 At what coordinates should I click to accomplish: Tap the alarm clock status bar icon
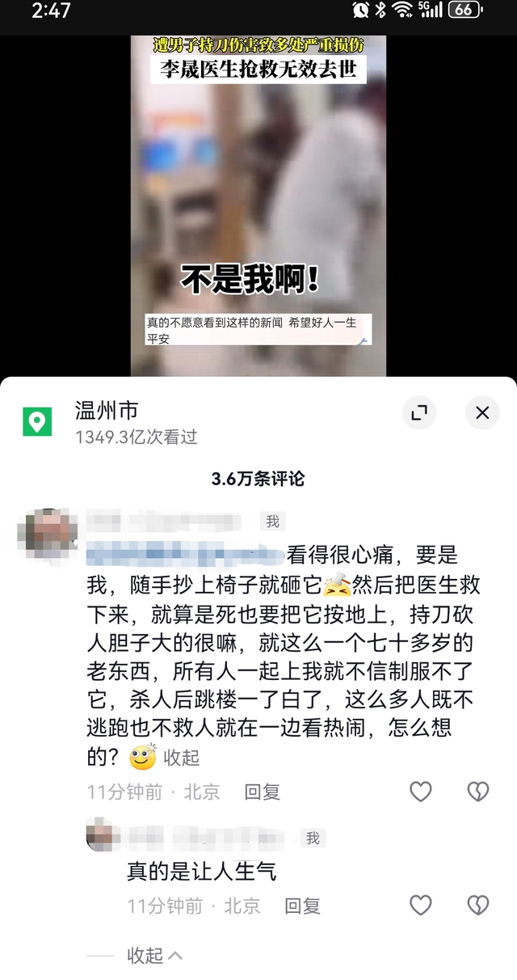(x=361, y=10)
